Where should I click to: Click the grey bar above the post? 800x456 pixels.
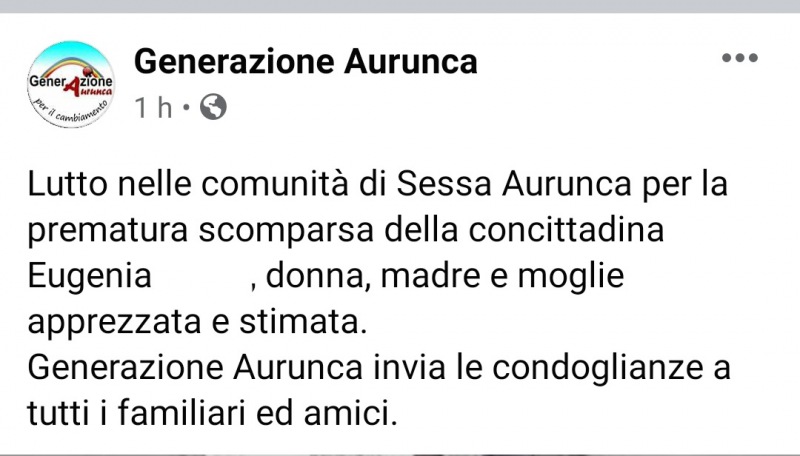click(x=400, y=6)
